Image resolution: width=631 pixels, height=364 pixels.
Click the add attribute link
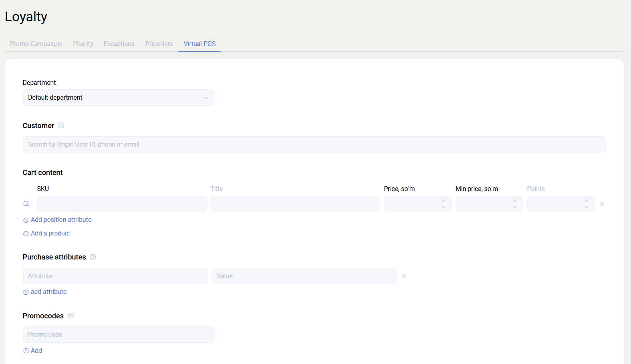[x=48, y=292]
